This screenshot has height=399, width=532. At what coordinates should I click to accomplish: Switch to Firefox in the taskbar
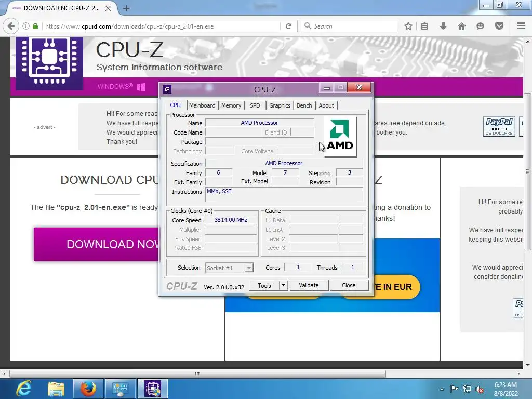pyautogui.click(x=88, y=389)
